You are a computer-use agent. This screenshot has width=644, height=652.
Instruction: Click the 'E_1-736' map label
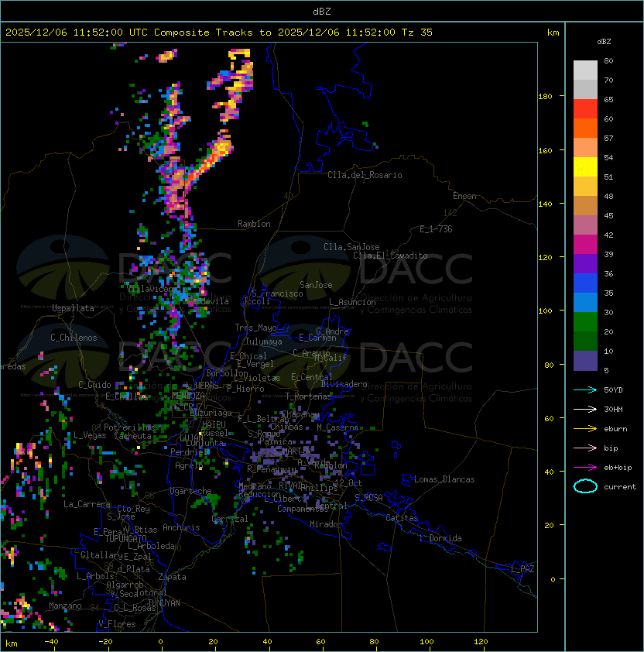pyautogui.click(x=436, y=228)
